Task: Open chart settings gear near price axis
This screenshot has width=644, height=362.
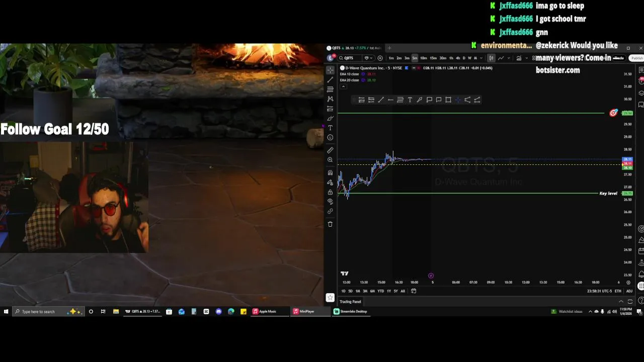Action: click(628, 282)
